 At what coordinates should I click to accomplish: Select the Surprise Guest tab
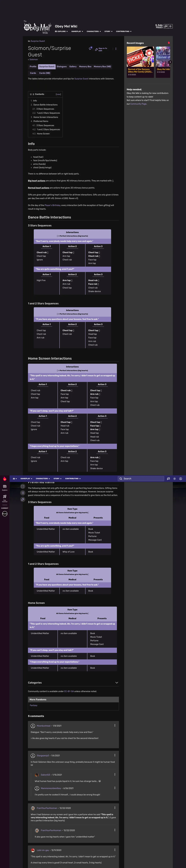47,66
